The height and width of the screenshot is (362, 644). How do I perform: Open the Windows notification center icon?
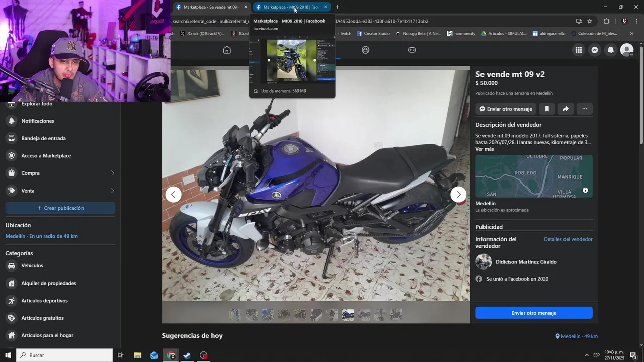tap(633, 355)
